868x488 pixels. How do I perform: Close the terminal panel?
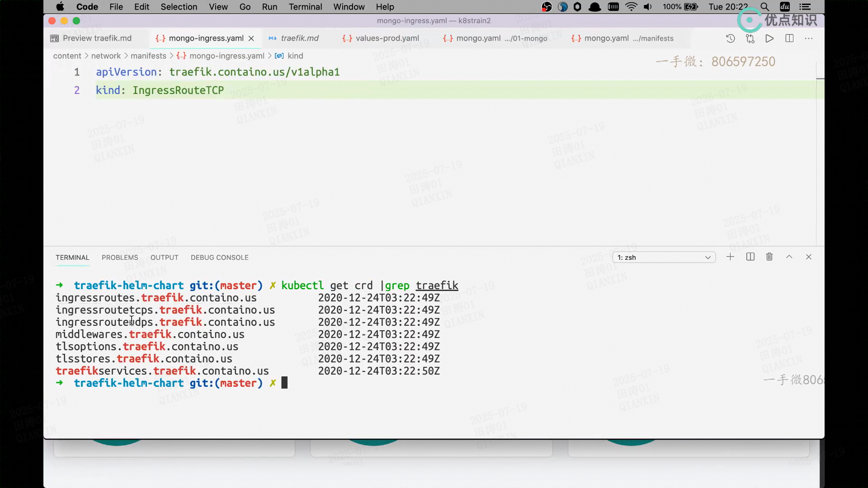(x=809, y=257)
